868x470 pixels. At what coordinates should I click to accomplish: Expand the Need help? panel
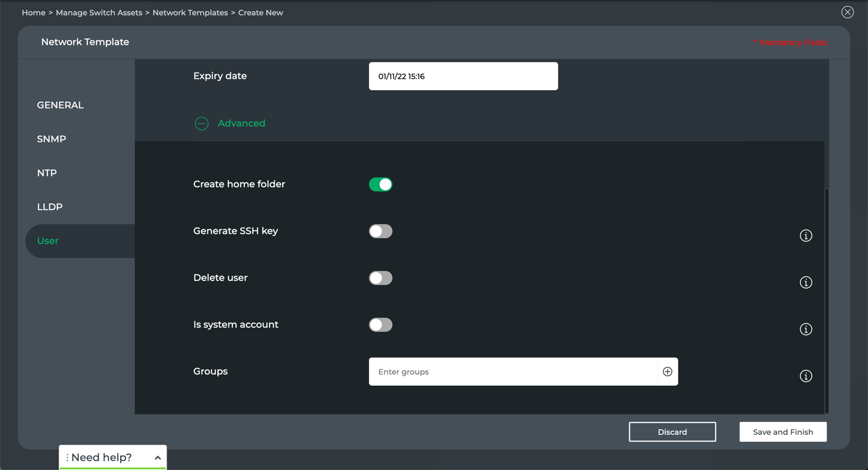158,458
